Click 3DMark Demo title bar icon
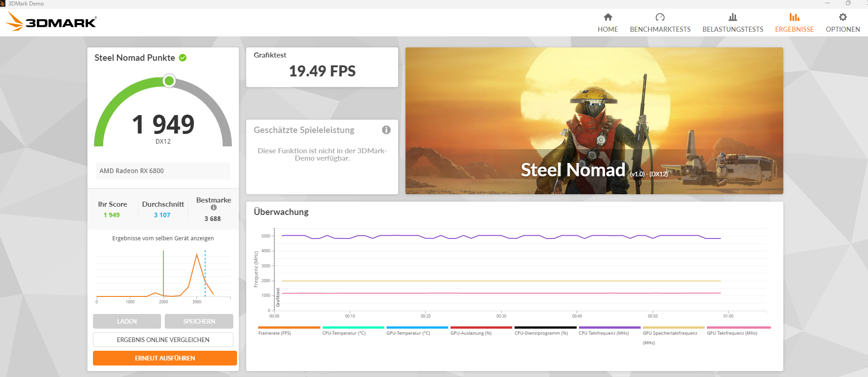Image resolution: width=868 pixels, height=377 pixels. click(x=3, y=3)
